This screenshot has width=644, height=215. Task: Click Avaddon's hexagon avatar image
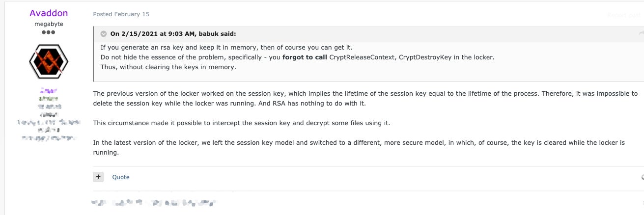click(x=49, y=61)
